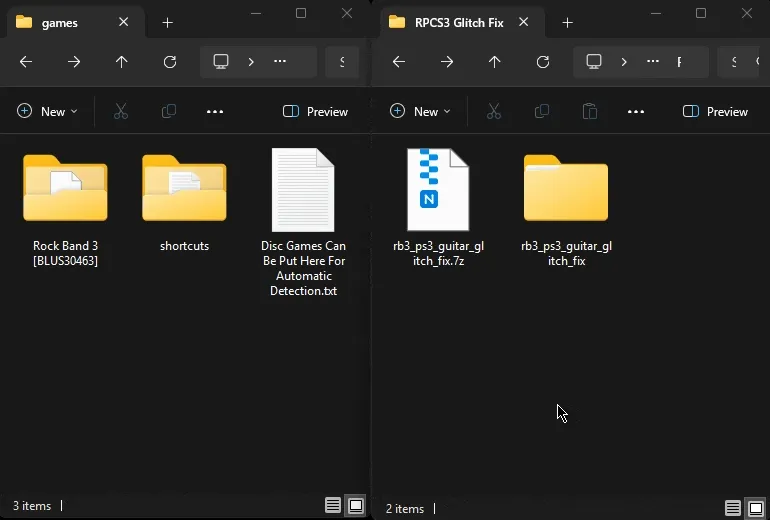This screenshot has height=520, width=770.
Task: Maximize the games window
Action: tap(301, 13)
